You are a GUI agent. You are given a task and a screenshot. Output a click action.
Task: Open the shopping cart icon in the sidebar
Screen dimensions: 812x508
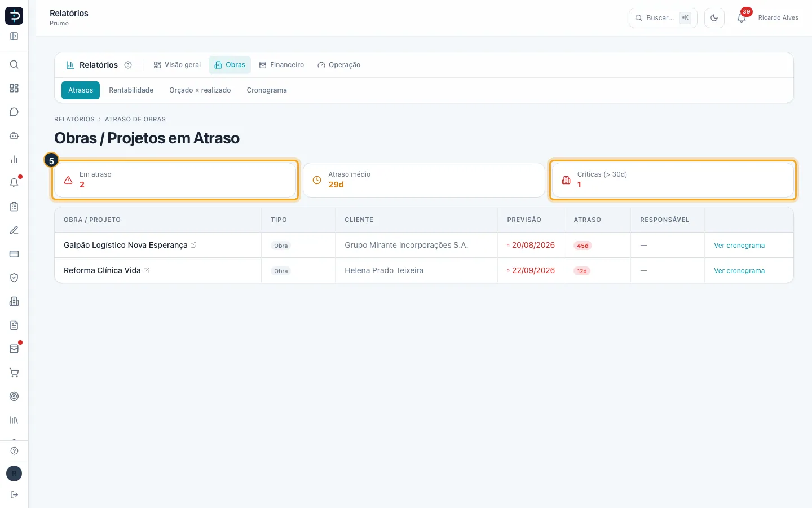tap(14, 373)
